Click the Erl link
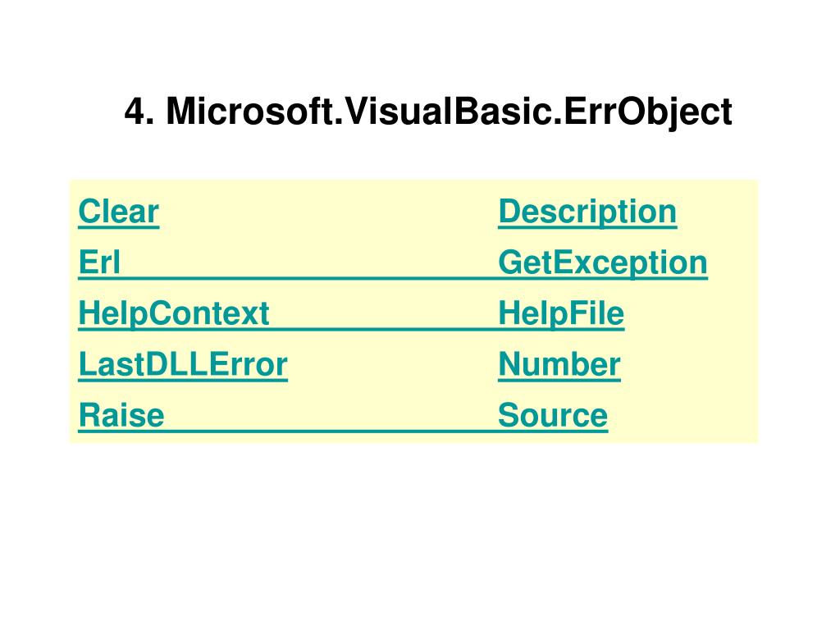 coord(99,262)
